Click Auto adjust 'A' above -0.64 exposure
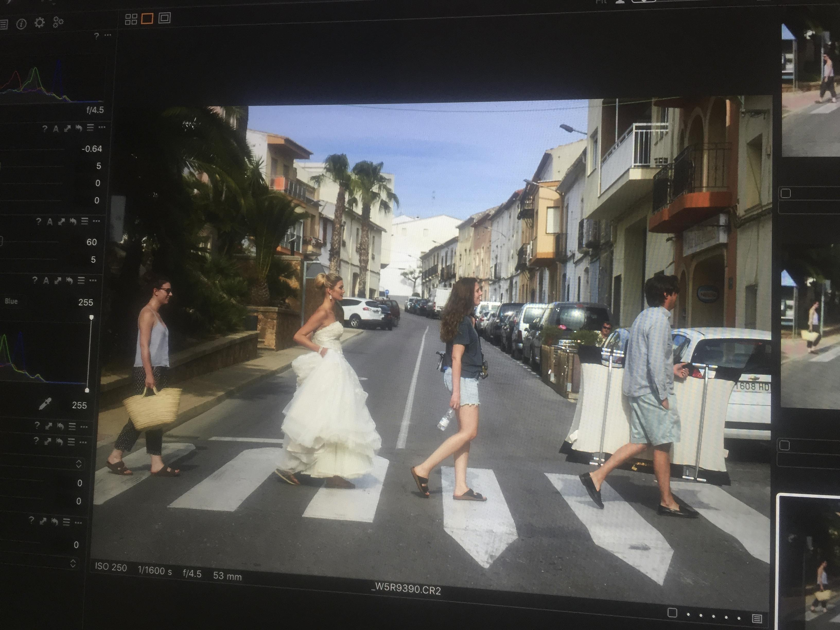This screenshot has height=630, width=840. [56, 129]
